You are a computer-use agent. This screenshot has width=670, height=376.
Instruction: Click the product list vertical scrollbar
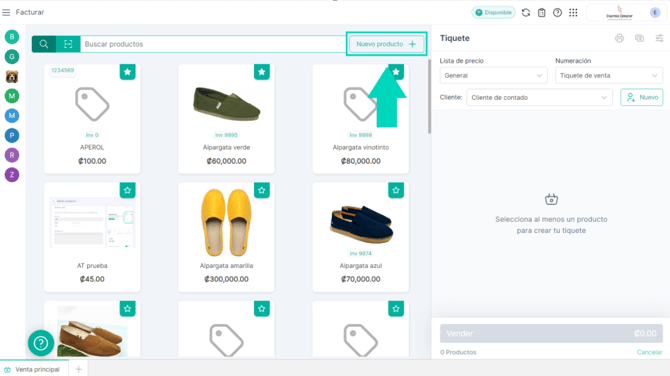click(x=429, y=96)
